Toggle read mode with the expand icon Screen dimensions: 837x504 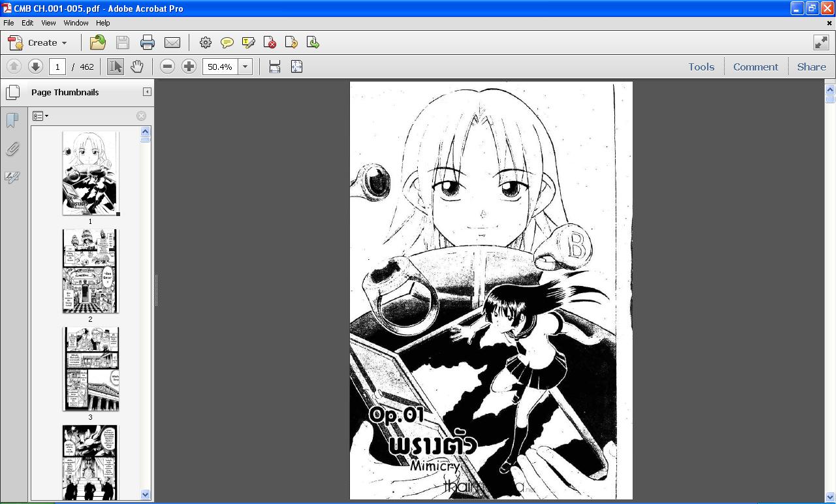click(x=821, y=42)
